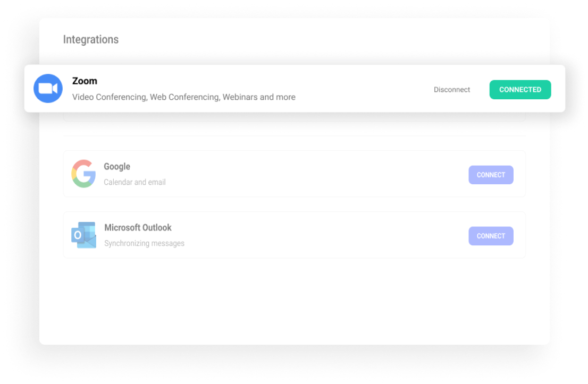The width and height of the screenshot is (588, 384).
Task: Disconnect the Zoom integration
Action: pyautogui.click(x=452, y=89)
